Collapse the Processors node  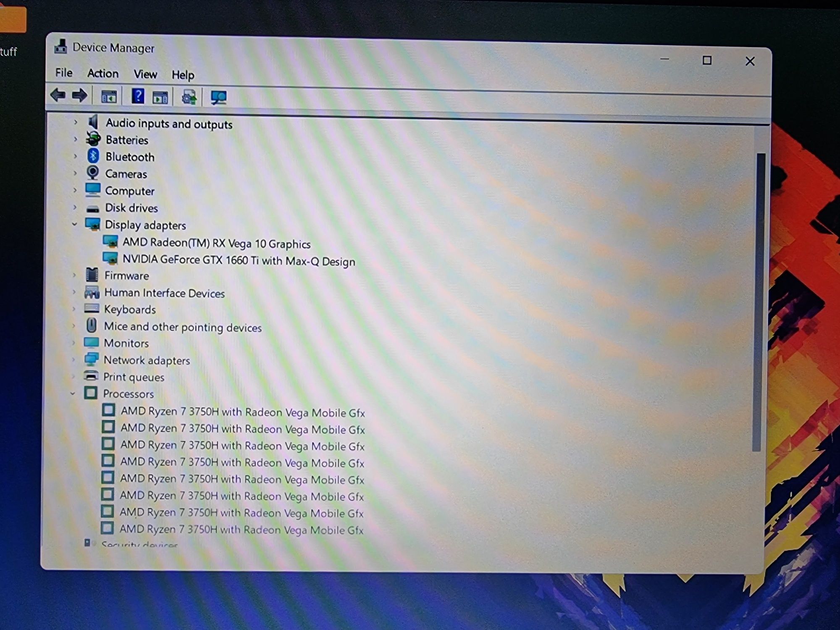tap(73, 393)
